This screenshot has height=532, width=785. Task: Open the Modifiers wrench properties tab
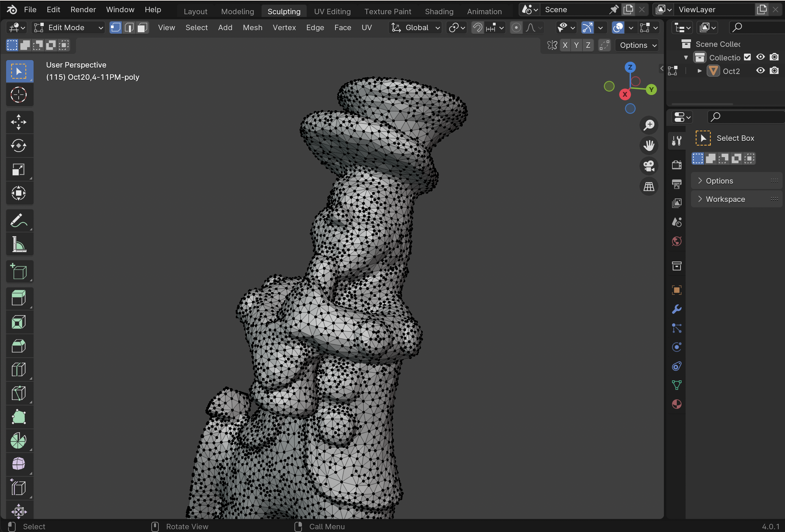676,309
